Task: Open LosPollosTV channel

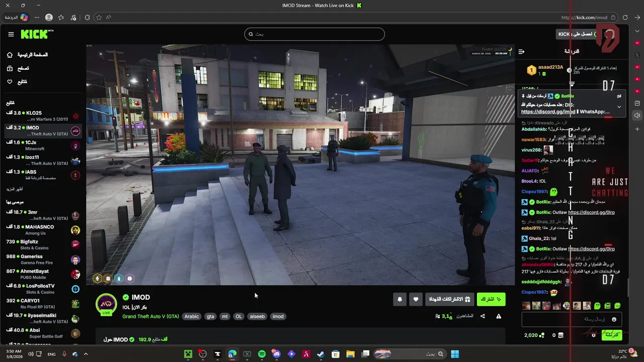Action: coord(43,289)
